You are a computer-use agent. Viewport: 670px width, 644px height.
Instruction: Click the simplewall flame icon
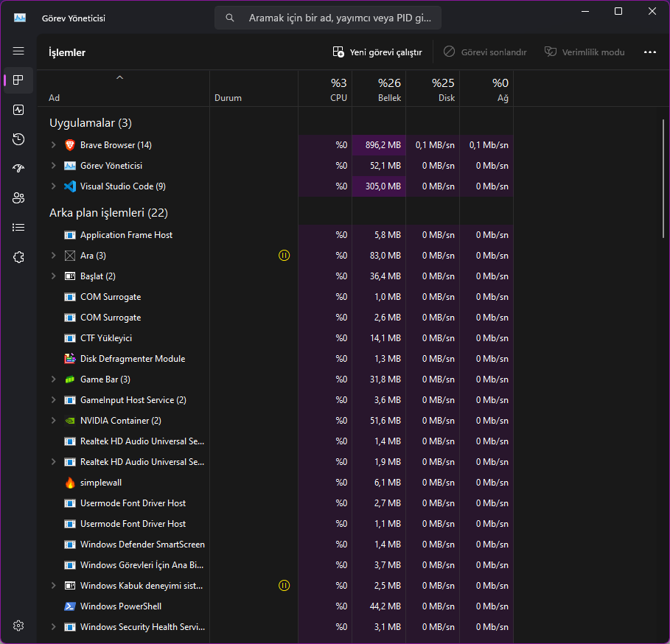pyautogui.click(x=69, y=483)
